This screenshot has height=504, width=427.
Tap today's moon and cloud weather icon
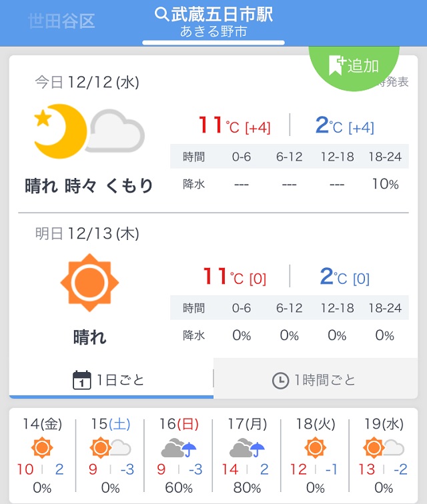(x=89, y=131)
